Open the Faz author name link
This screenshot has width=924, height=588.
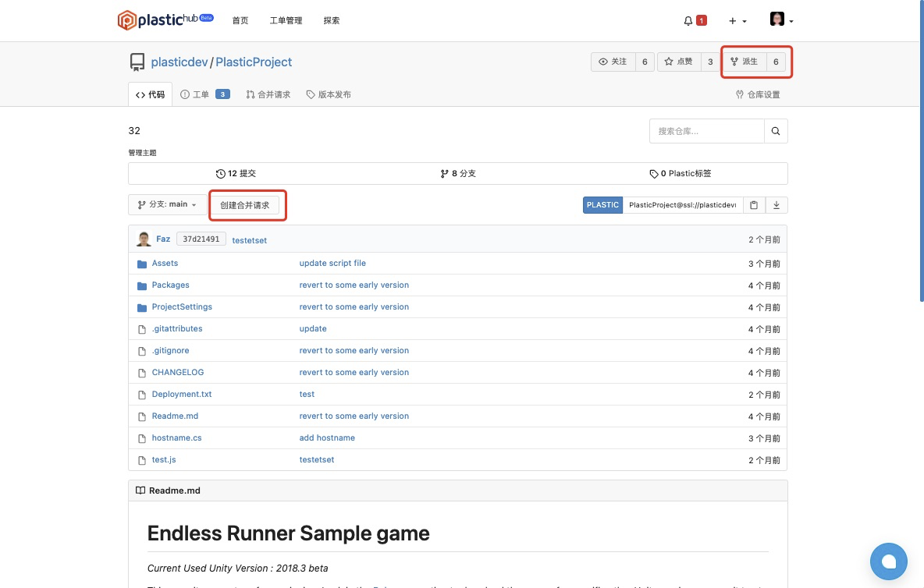[x=163, y=239]
